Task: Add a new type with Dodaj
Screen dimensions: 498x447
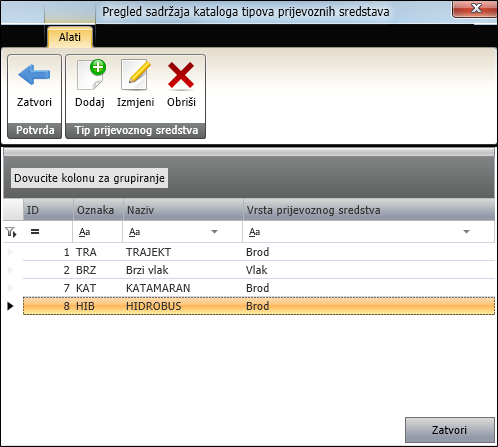Action: click(x=90, y=84)
